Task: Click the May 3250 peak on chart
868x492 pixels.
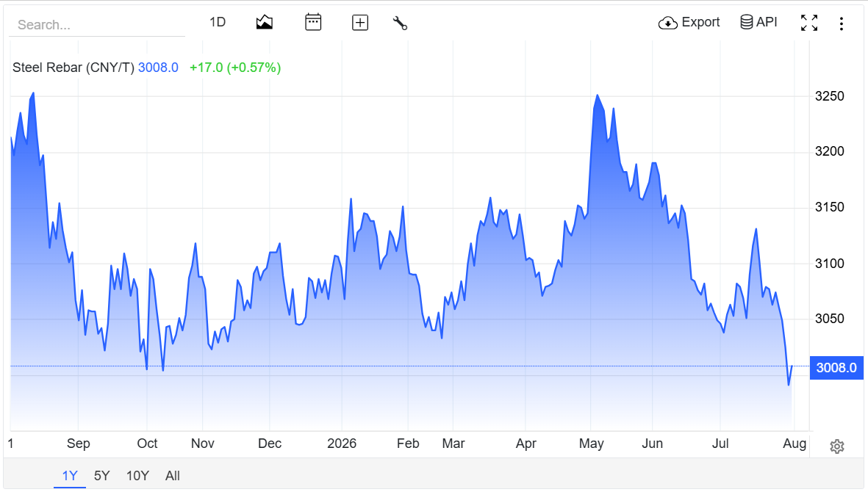Action: point(598,95)
